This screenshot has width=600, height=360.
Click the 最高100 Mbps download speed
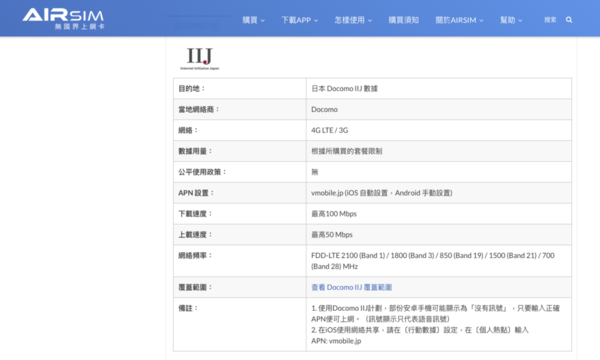click(x=334, y=214)
